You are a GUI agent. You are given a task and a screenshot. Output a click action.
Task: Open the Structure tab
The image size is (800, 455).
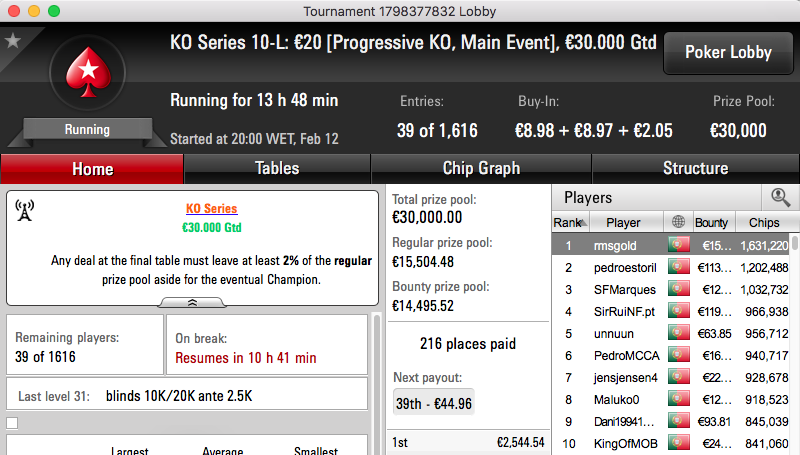(x=695, y=169)
